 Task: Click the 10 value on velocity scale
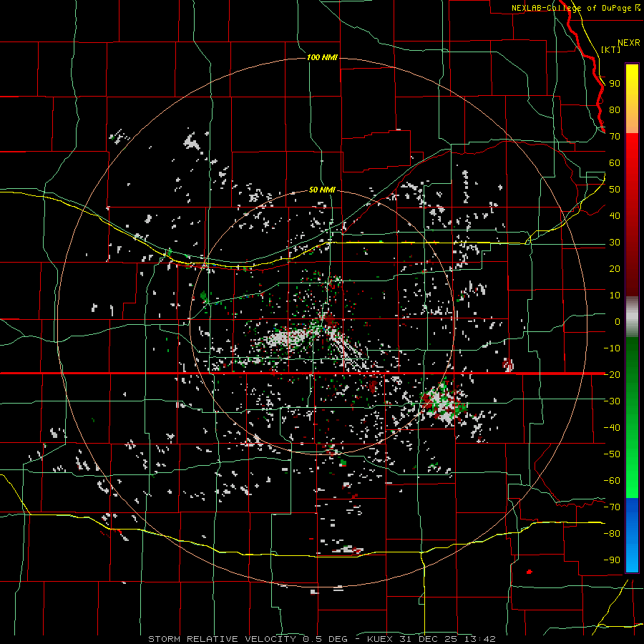click(x=615, y=296)
